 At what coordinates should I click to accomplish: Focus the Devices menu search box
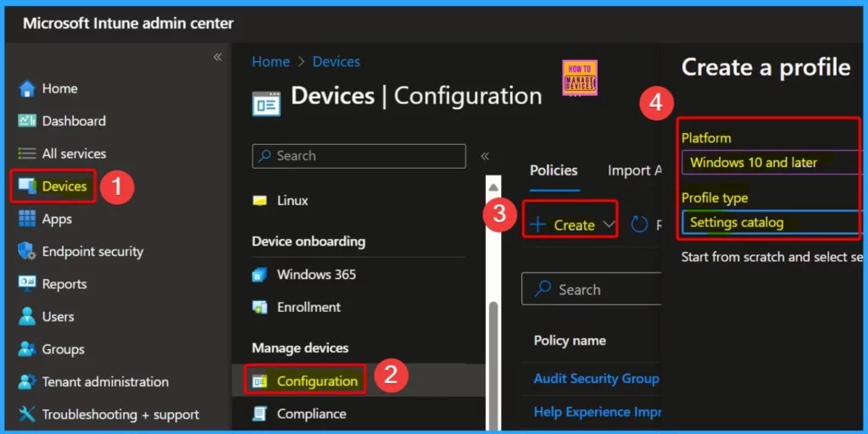[359, 156]
